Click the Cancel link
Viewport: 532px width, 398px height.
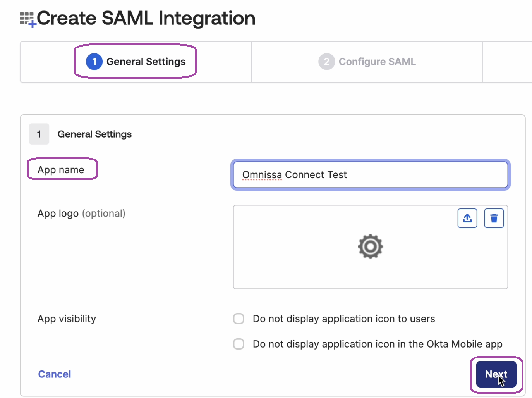click(55, 374)
